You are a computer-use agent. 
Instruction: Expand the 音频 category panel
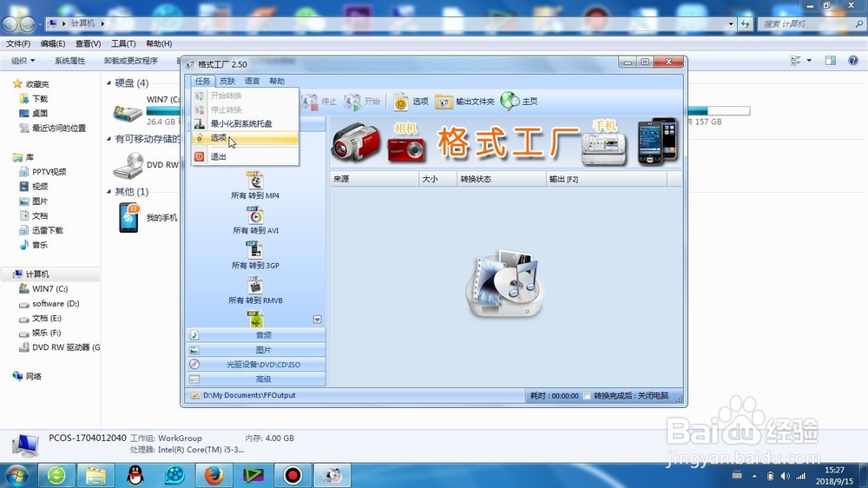click(256, 335)
